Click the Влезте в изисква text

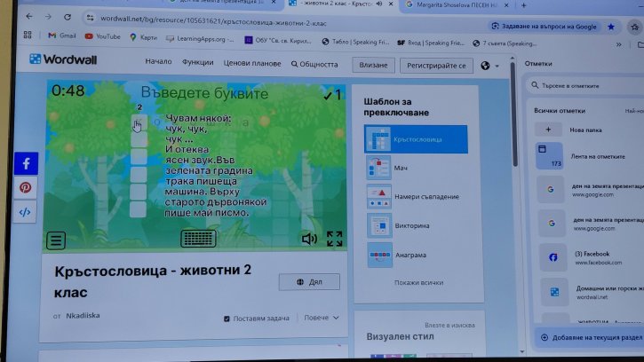pyautogui.click(x=449, y=325)
